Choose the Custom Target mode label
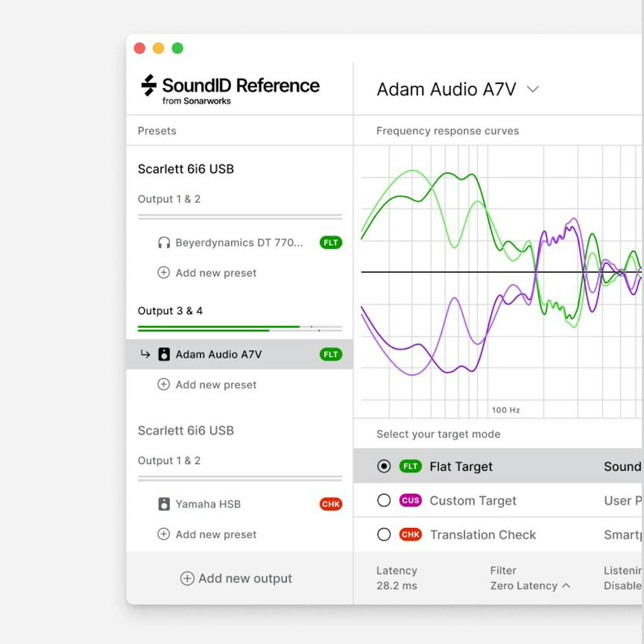 point(473,501)
